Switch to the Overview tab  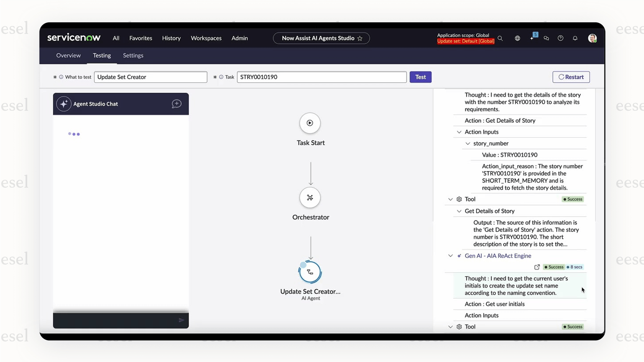[x=68, y=55]
